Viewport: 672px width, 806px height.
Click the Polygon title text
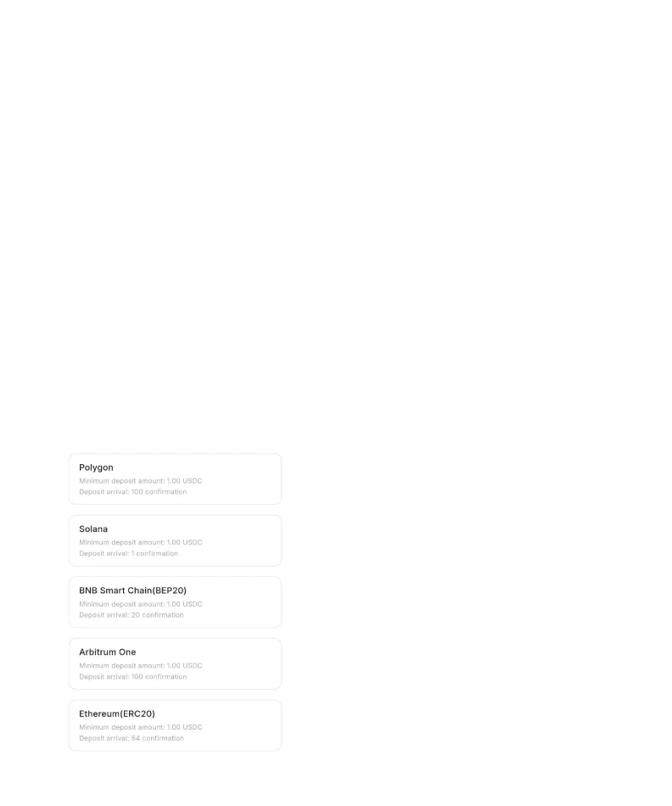(x=96, y=467)
